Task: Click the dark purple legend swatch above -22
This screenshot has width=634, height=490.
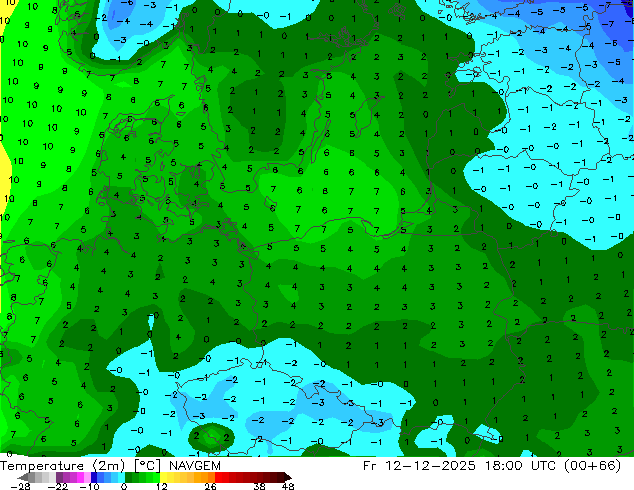Action: [59, 477]
